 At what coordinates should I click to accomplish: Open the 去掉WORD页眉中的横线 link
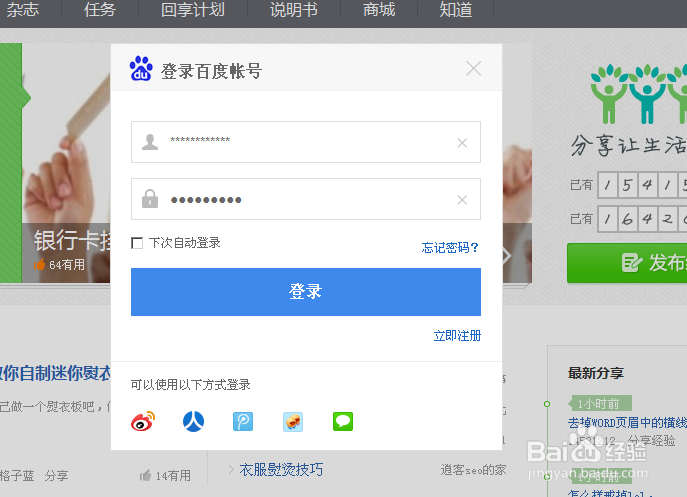[x=627, y=422]
